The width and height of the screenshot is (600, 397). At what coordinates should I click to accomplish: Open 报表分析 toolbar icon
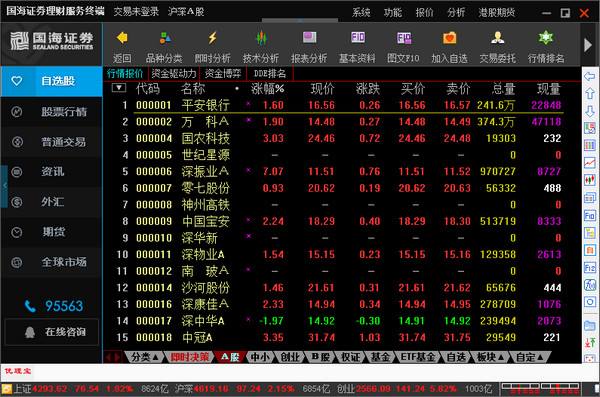pos(309,38)
